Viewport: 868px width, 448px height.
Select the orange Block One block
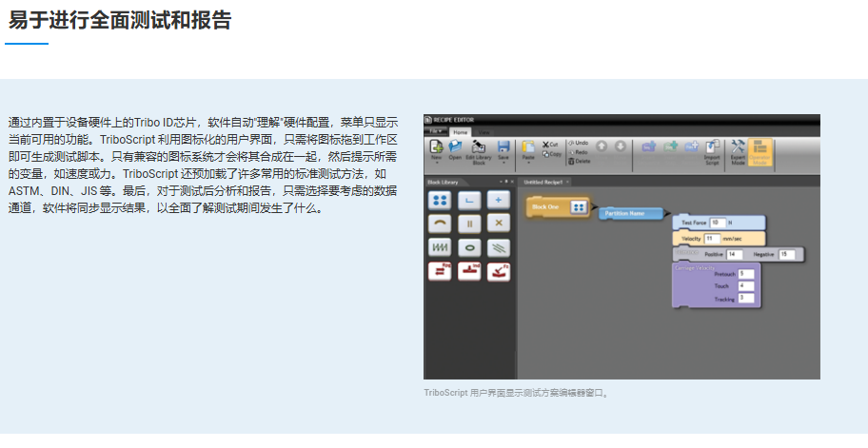[x=558, y=206]
